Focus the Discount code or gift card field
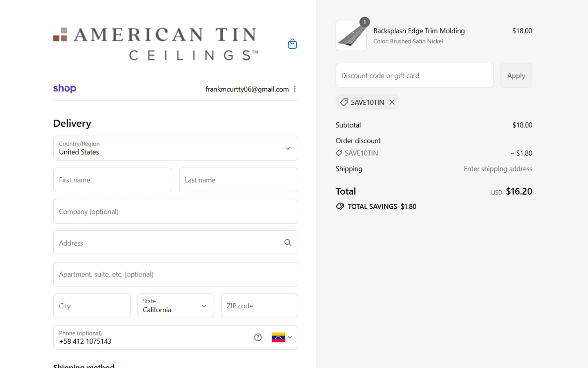 (x=415, y=75)
